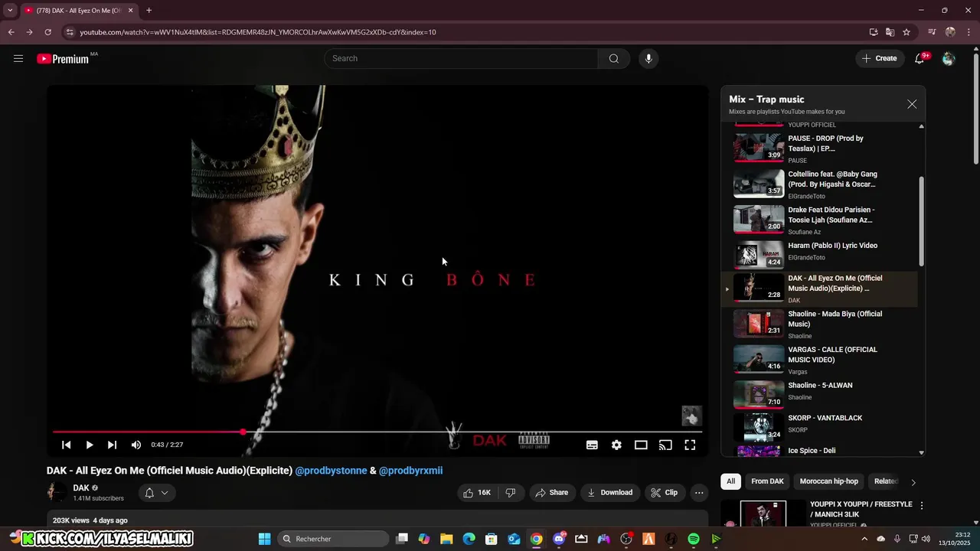Open the Chrome tab search dropdown
This screenshot has height=551, width=980.
click(10, 11)
